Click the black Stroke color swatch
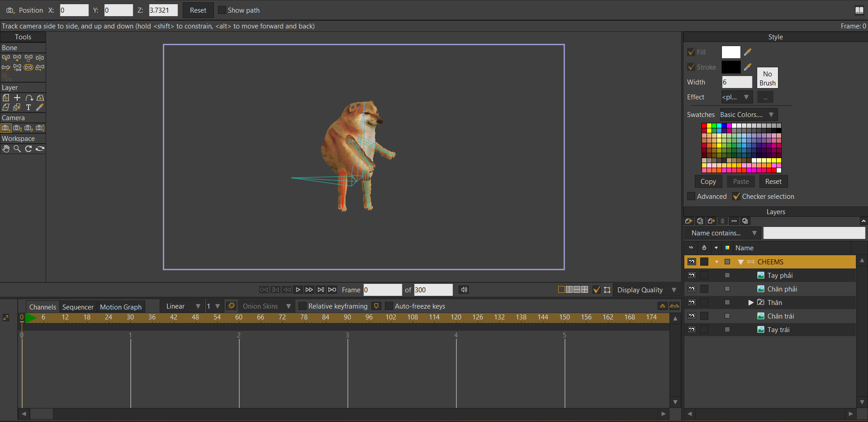This screenshot has width=868, height=422. pyautogui.click(x=730, y=67)
